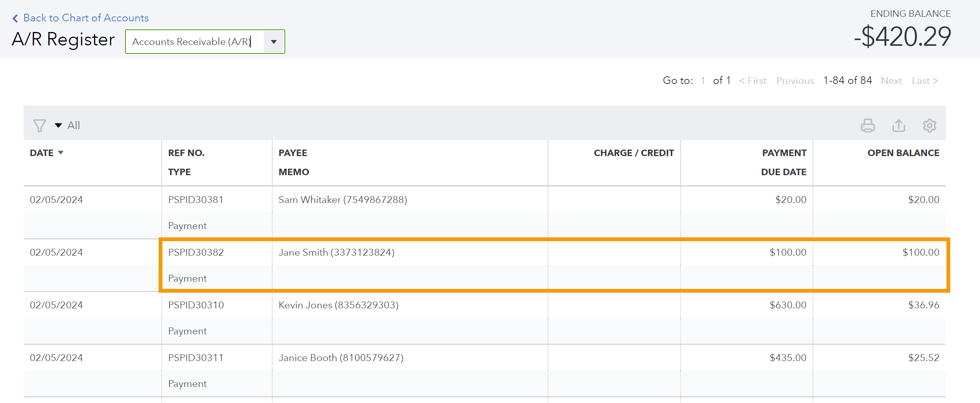The image size is (980, 403).
Task: Click the TYPE column subheader
Action: [x=179, y=172]
